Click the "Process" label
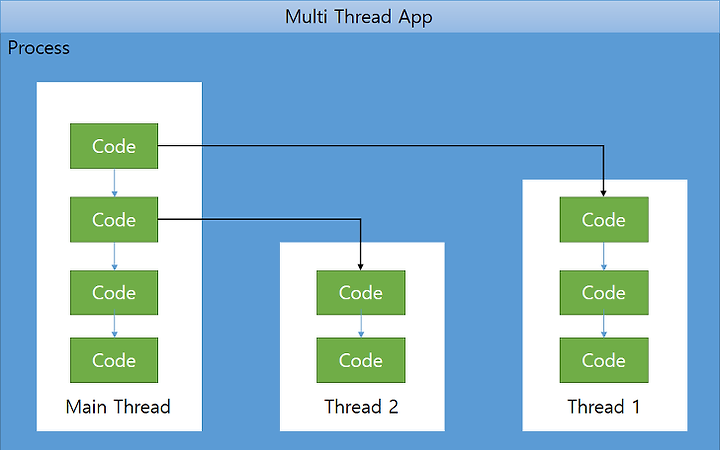 (39, 48)
